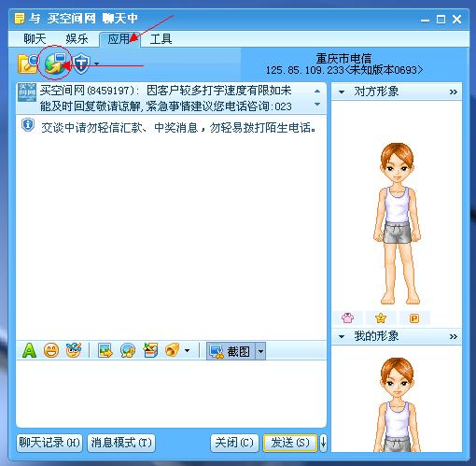Send a window shake with the bell icon
476x466 pixels.
click(173, 350)
